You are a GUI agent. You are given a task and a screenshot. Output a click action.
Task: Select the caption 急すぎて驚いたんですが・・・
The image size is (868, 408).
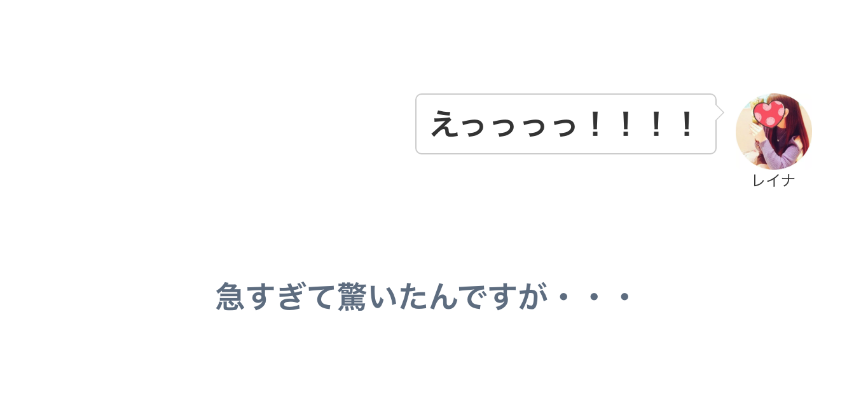pyautogui.click(x=424, y=296)
